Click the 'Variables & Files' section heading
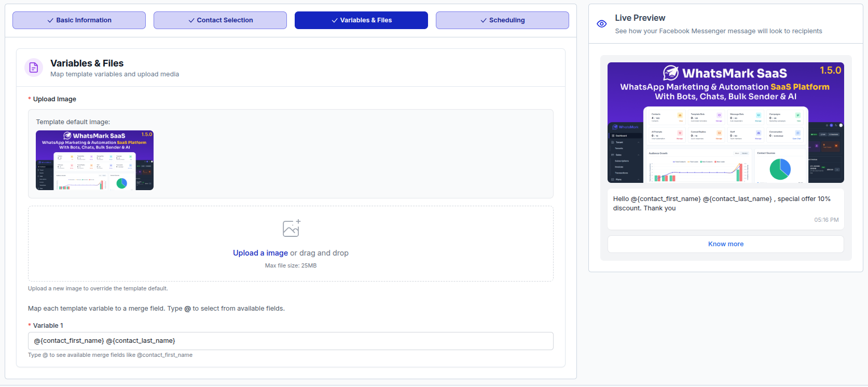The image size is (868, 387). pos(87,63)
